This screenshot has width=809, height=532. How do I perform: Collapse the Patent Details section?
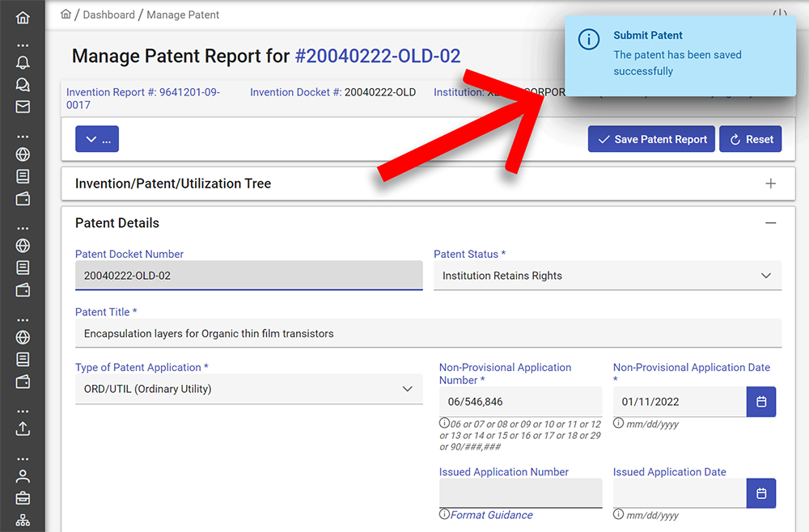pos(770,223)
